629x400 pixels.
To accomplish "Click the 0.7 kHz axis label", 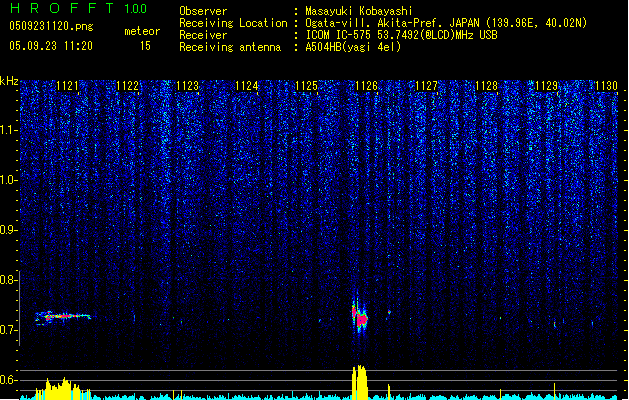I will [8, 330].
